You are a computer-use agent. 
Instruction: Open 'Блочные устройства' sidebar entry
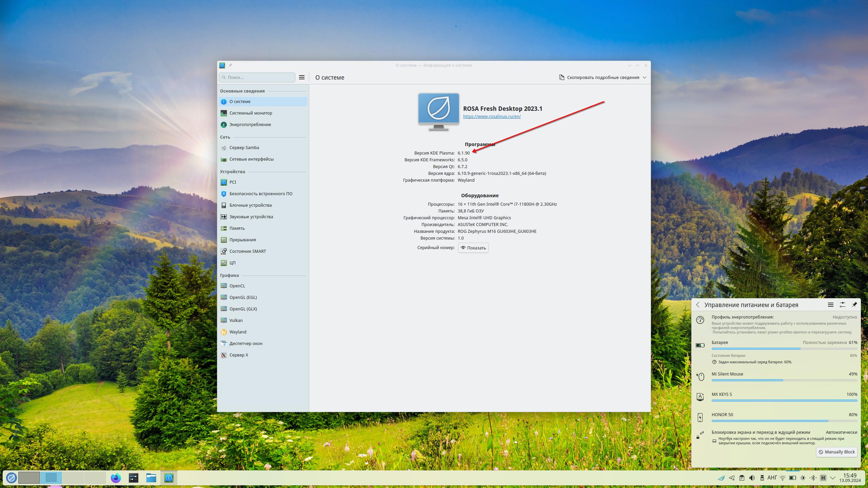coord(263,205)
